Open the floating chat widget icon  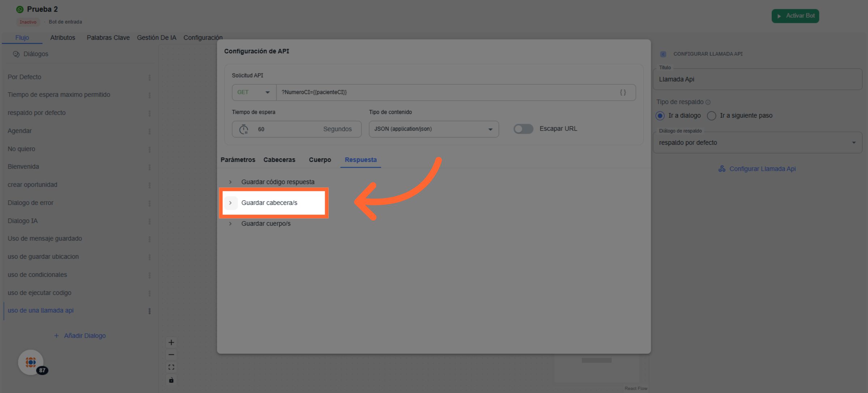point(31,362)
